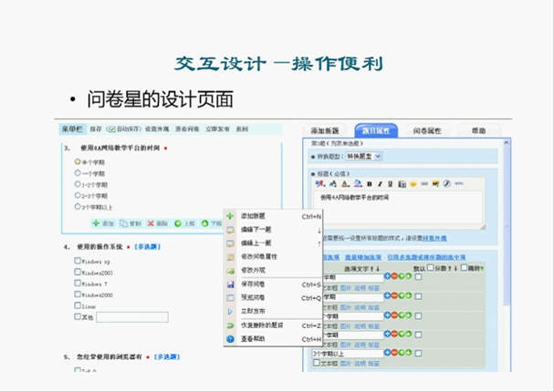The width and height of the screenshot is (554, 392).
Task: Check the linux checkbox in question 4
Action: [x=78, y=305]
